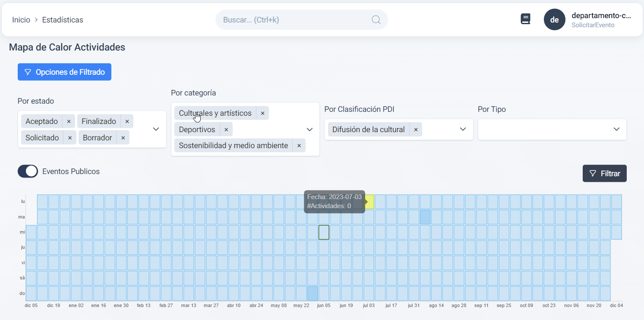This screenshot has height=320, width=644.
Task: Click the yellow highlighted heatmap cell
Action: 369,202
